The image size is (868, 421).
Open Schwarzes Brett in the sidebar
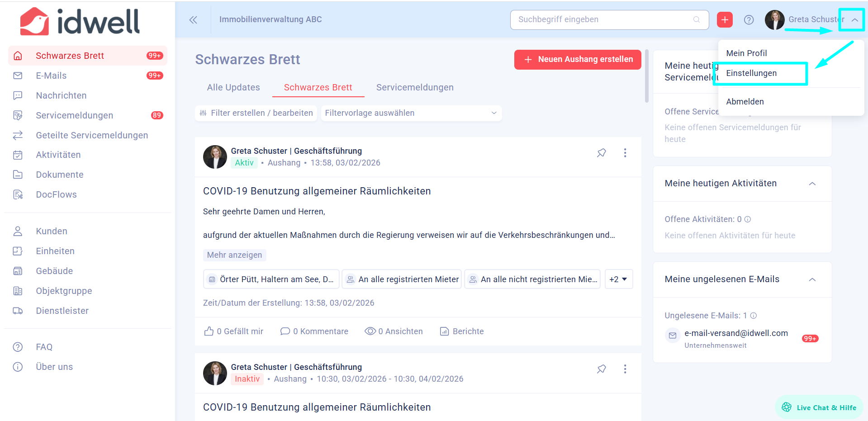pyautogui.click(x=88, y=56)
